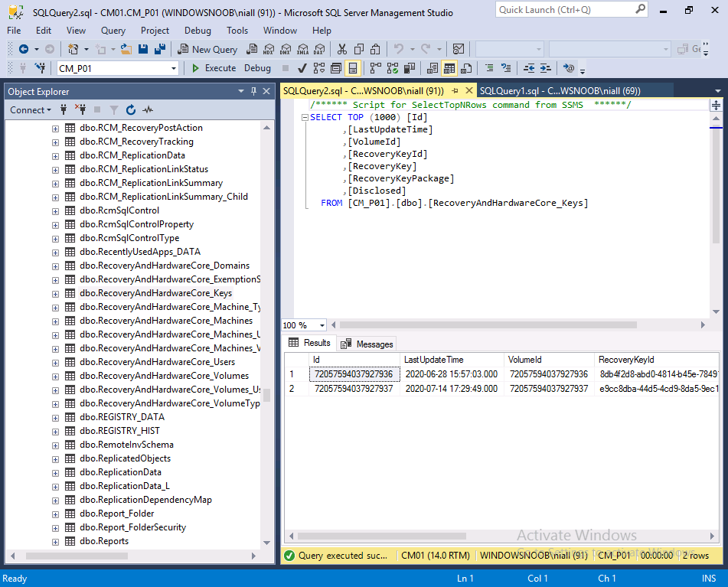Connect Object Explorer using plug icon

64,110
